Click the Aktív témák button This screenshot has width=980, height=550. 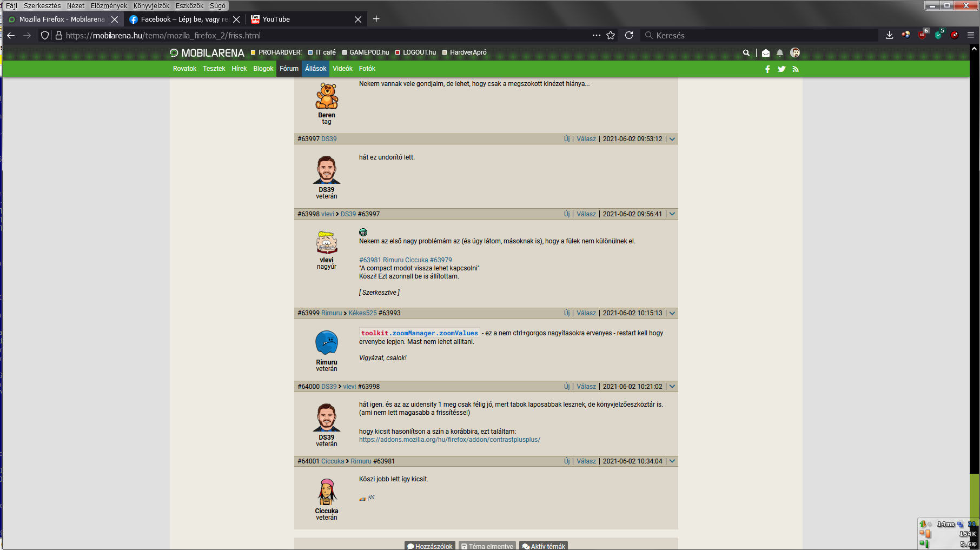click(x=544, y=546)
